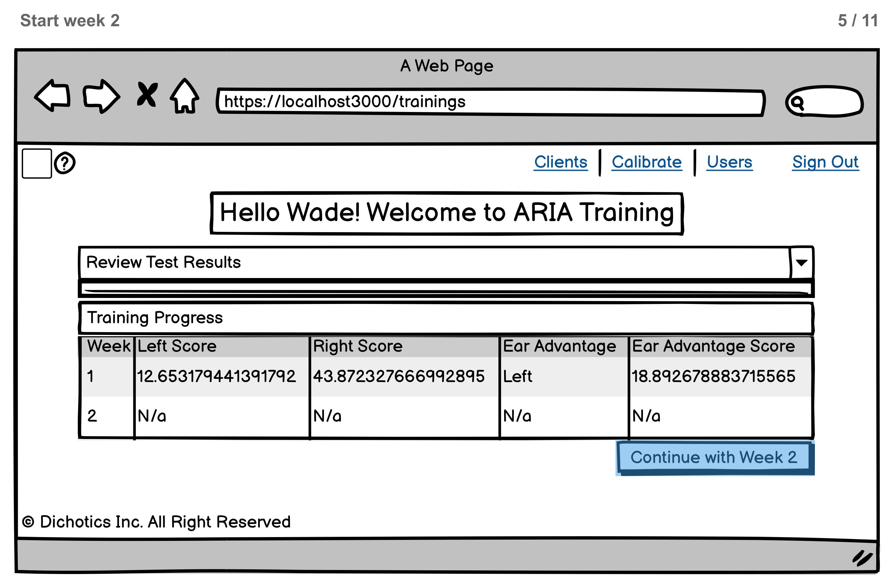Click the Sign Out link
Viewport: 894px width, 588px height.
pos(825,162)
